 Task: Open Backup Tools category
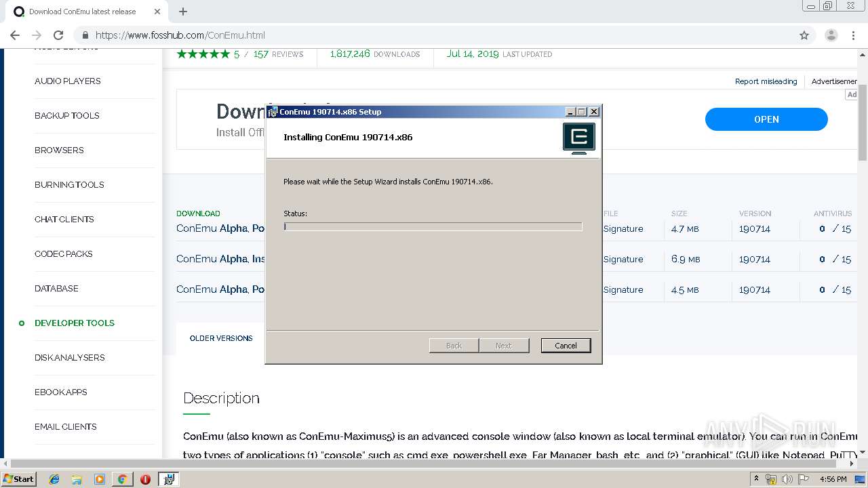67,115
